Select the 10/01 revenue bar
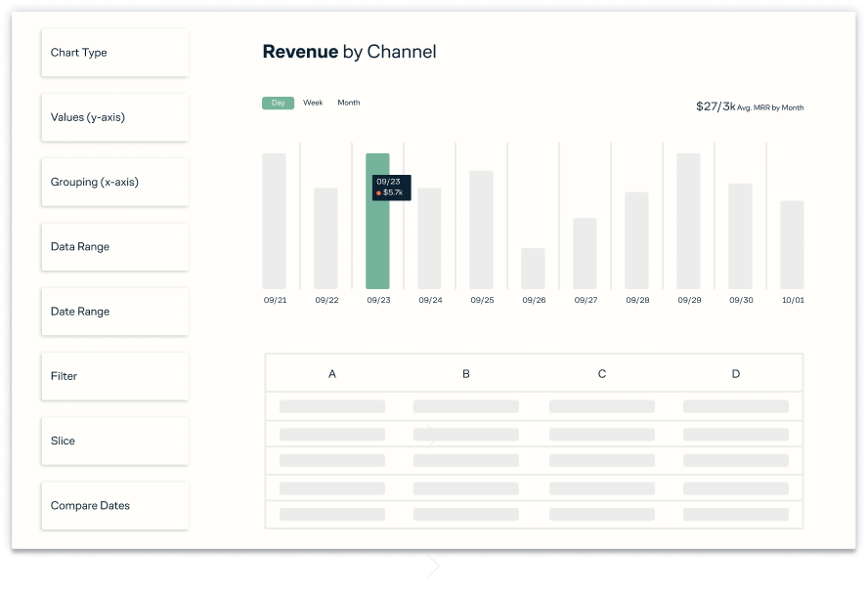Image resolution: width=868 pixels, height=591 pixels. (792, 244)
